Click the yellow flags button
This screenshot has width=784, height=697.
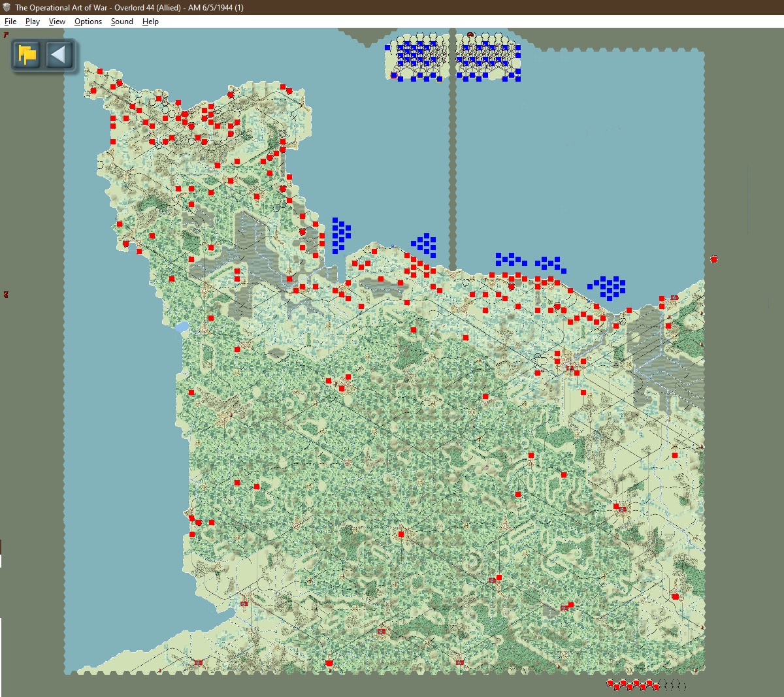pos(27,55)
